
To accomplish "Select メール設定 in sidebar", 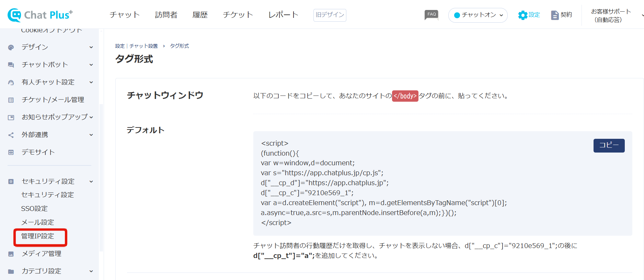I will tap(38, 222).
